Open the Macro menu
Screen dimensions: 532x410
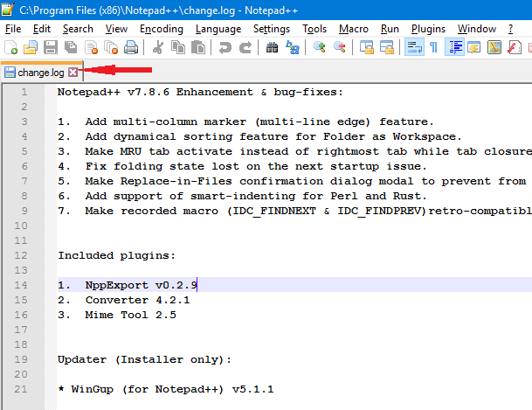click(x=354, y=29)
